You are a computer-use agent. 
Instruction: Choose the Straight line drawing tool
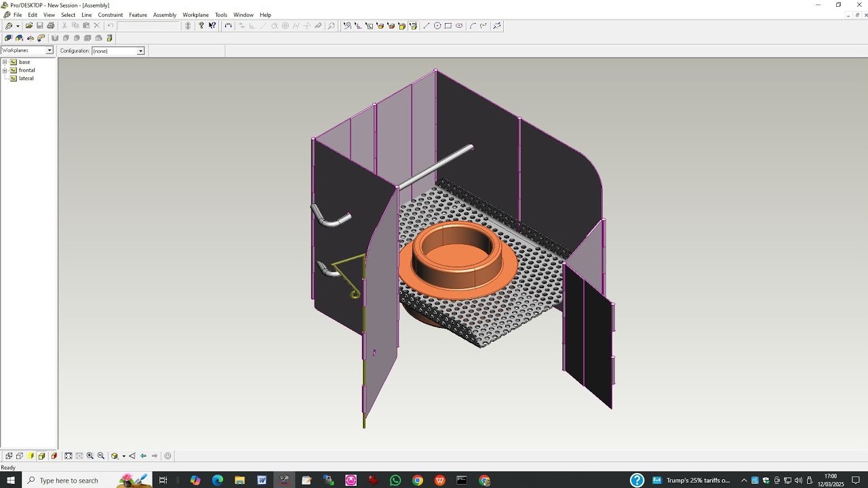pos(427,26)
